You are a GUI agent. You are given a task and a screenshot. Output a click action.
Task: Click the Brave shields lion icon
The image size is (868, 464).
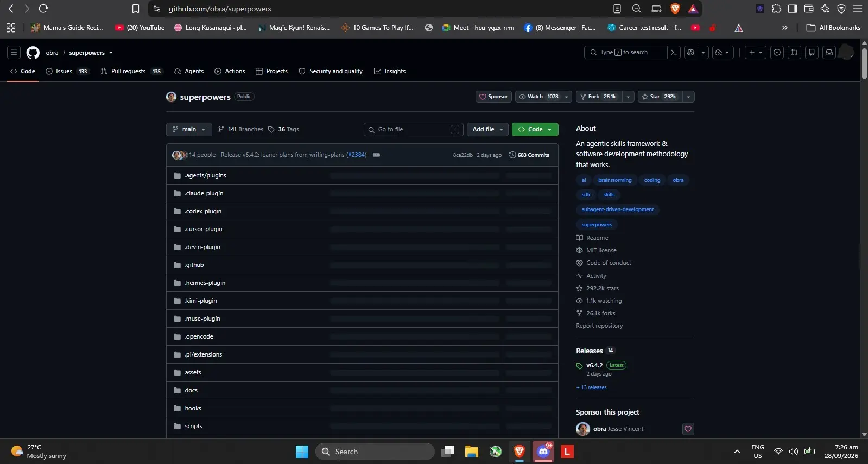pyautogui.click(x=675, y=9)
